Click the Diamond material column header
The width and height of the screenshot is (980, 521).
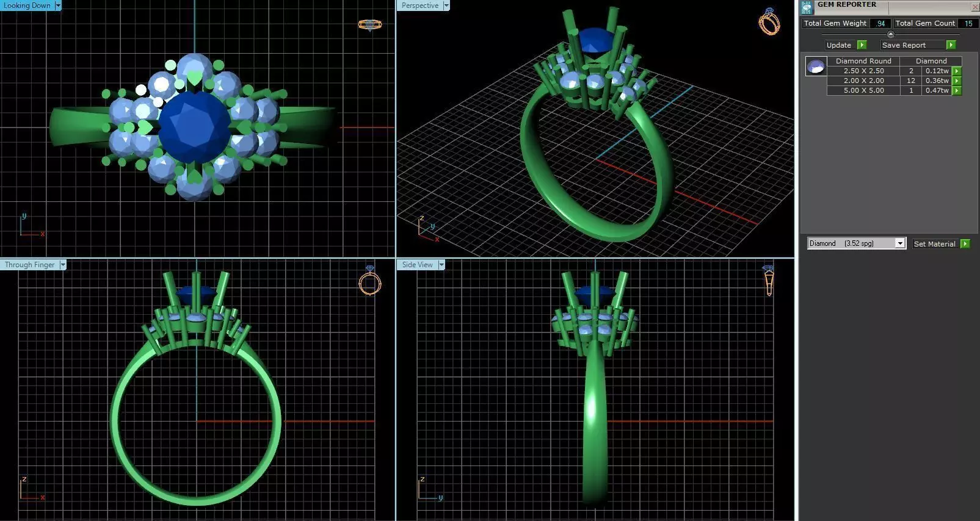(x=931, y=61)
